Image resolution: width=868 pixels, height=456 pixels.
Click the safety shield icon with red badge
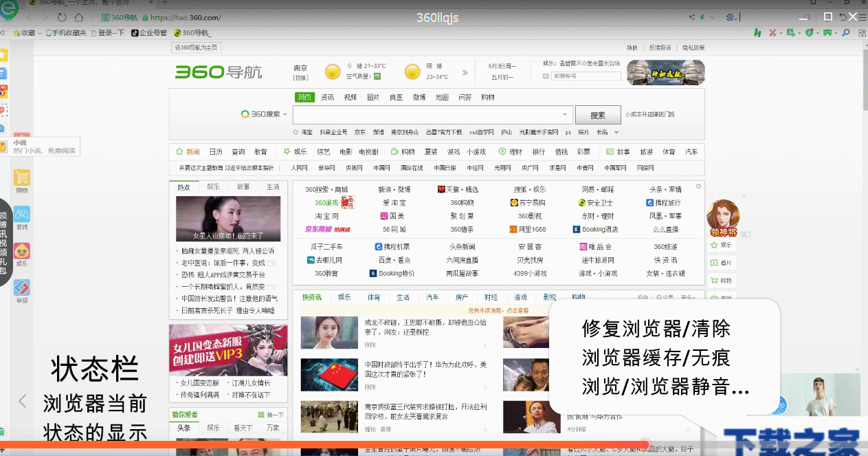click(x=810, y=33)
